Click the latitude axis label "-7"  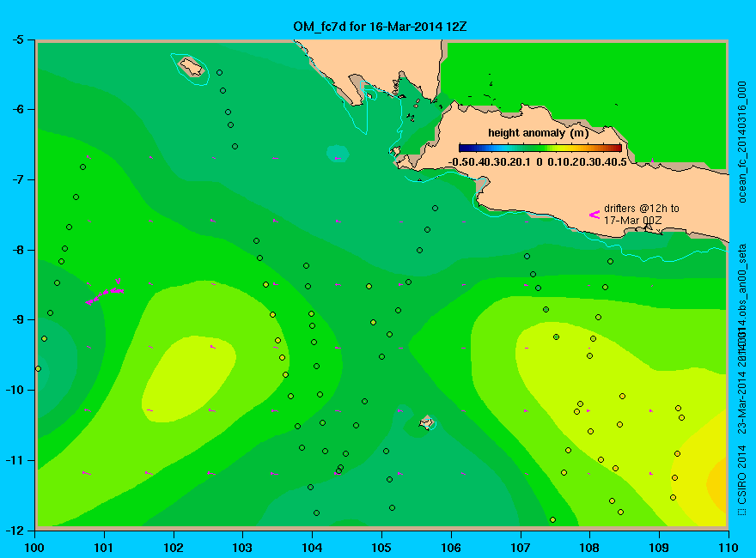coord(17,179)
